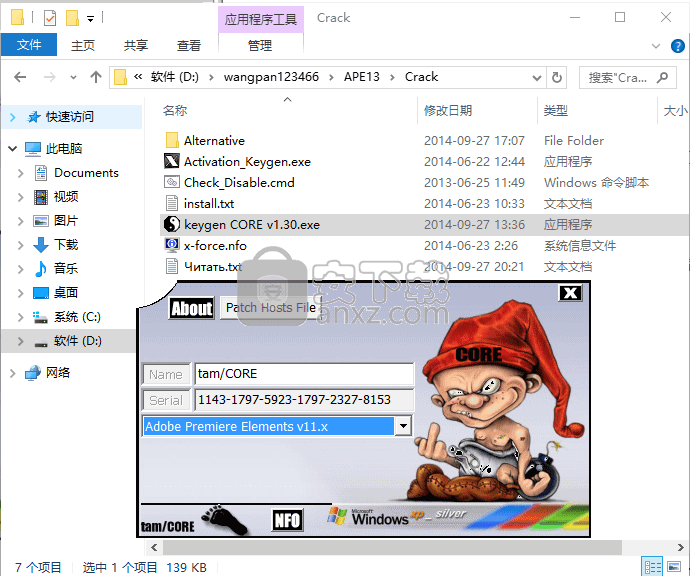Viewport: 690px width, 576px height.
Task: Open the 查看 ribbon tab
Action: tap(188, 45)
